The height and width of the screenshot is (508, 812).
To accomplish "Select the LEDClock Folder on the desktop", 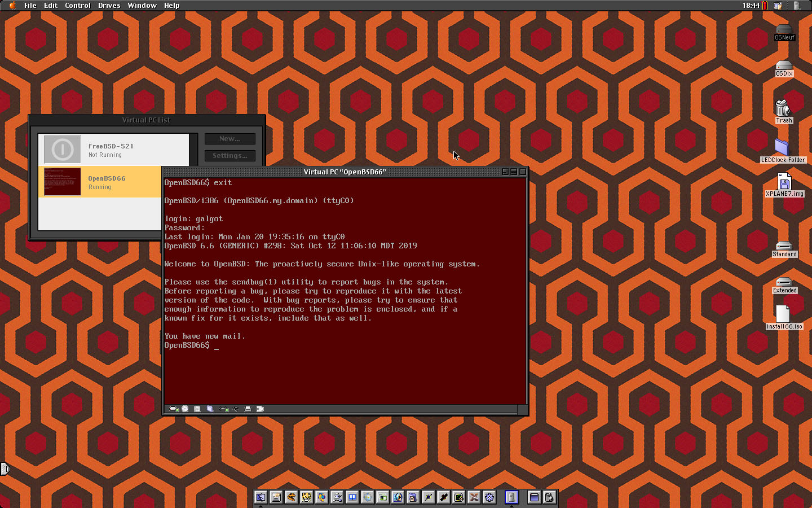I will (783, 151).
